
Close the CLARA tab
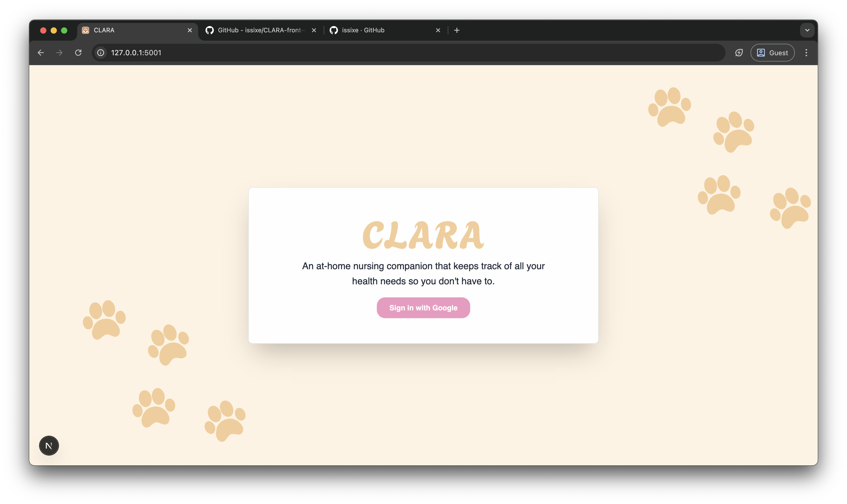[190, 30]
